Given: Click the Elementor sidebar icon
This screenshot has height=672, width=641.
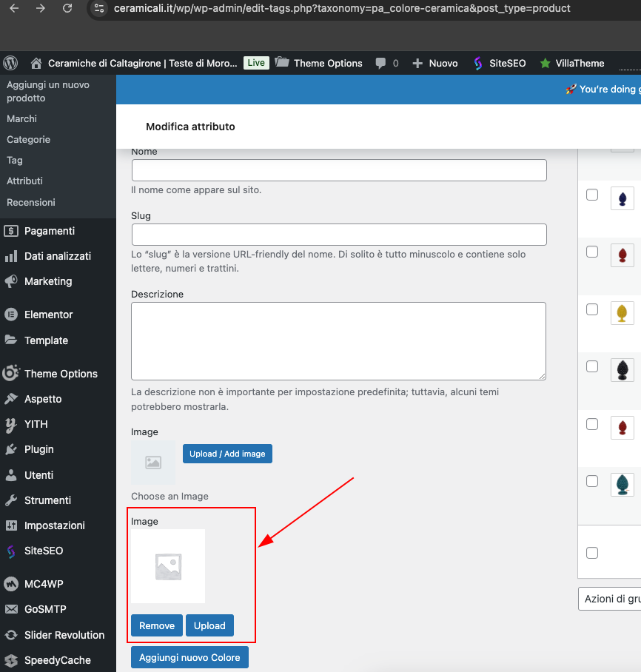Looking at the screenshot, I should (x=11, y=315).
